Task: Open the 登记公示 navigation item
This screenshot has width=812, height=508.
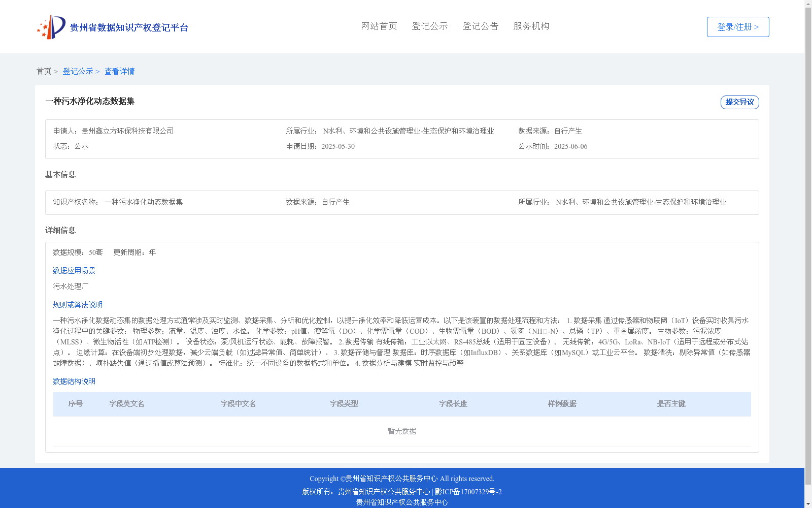Action: tap(430, 26)
